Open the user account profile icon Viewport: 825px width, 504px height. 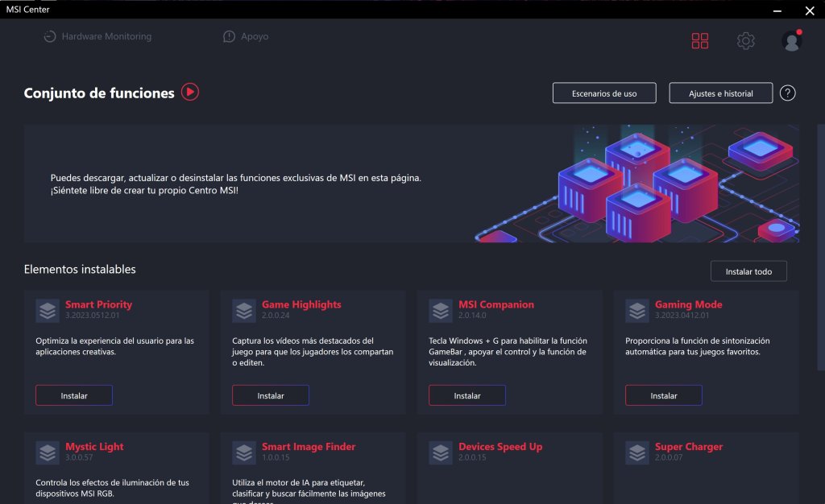[x=791, y=40]
